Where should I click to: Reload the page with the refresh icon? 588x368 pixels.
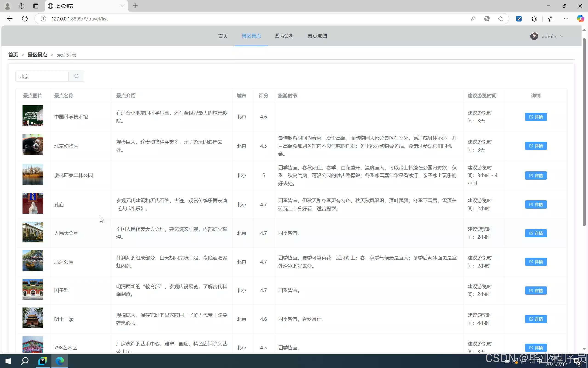(x=25, y=18)
